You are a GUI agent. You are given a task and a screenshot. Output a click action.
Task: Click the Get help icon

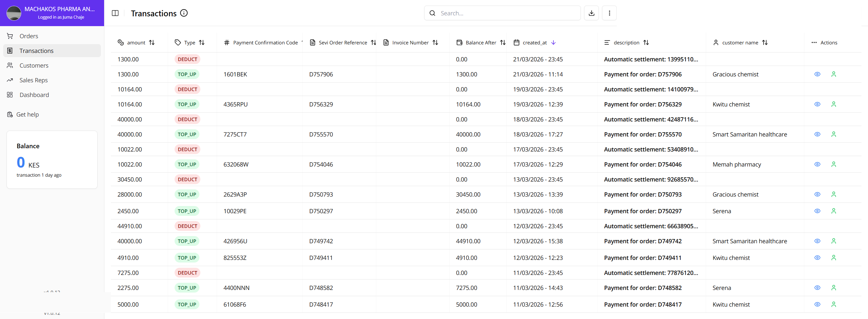(x=10, y=114)
